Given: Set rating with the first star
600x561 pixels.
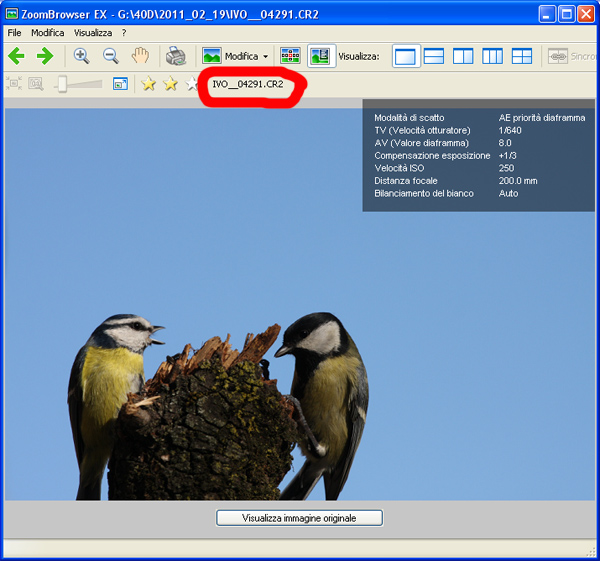Looking at the screenshot, I should tap(149, 84).
